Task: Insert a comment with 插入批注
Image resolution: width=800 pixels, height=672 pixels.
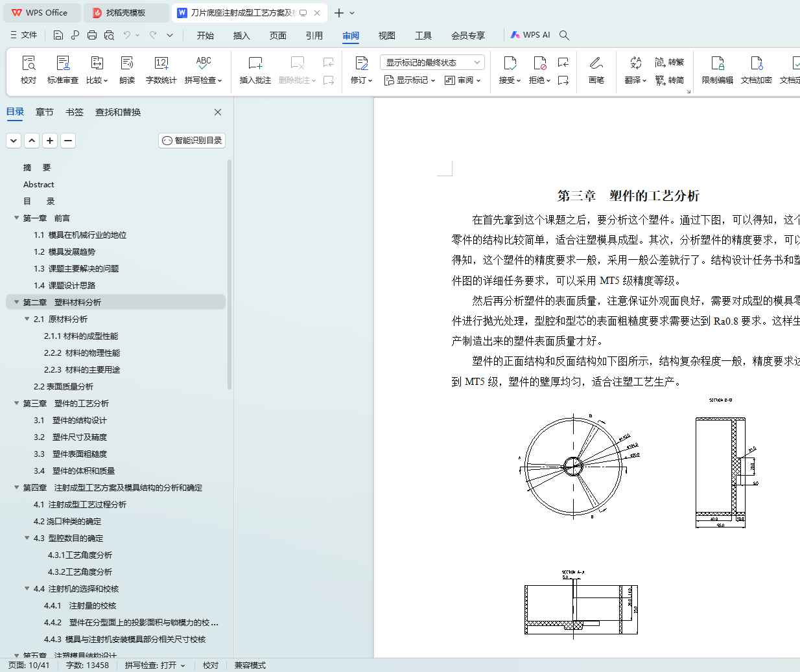Action: coord(255,69)
